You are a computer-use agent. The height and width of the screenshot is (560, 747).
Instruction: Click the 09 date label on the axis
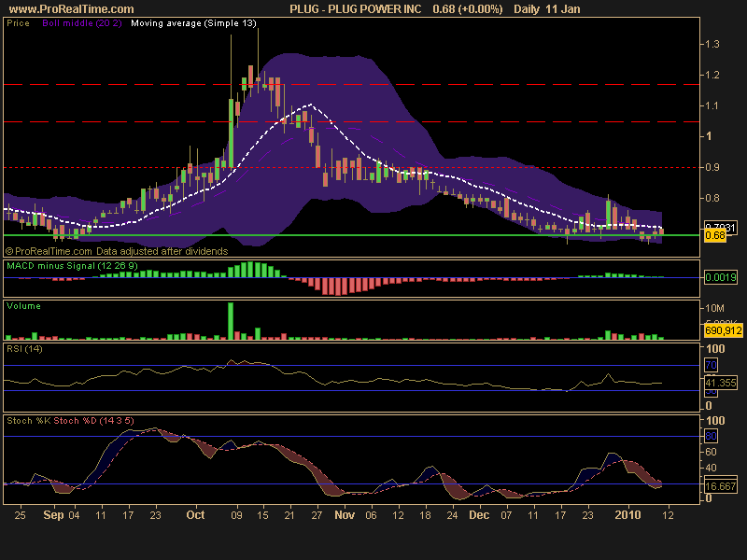(236, 515)
